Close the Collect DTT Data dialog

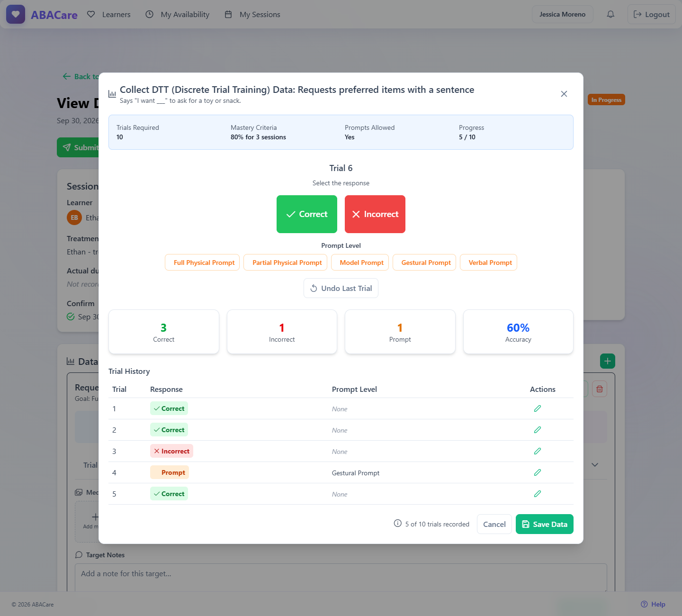click(x=564, y=94)
